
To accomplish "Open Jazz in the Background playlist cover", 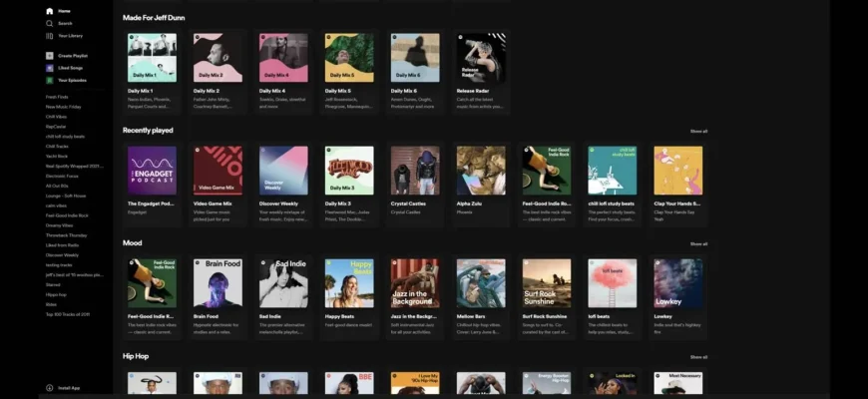I will (415, 283).
